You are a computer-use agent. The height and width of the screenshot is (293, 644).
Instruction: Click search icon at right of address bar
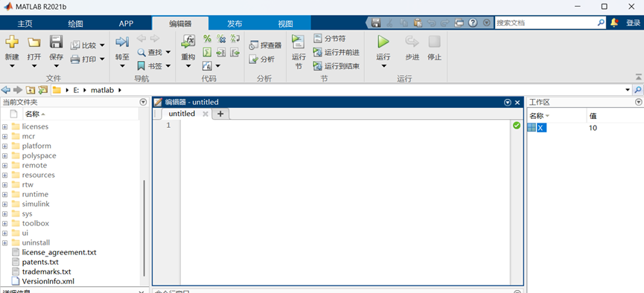click(x=638, y=90)
